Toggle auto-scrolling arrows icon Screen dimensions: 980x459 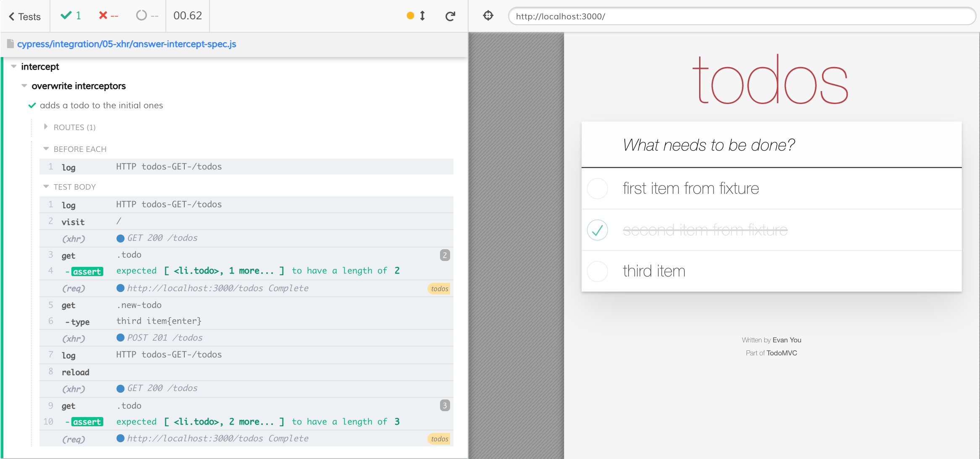422,16
